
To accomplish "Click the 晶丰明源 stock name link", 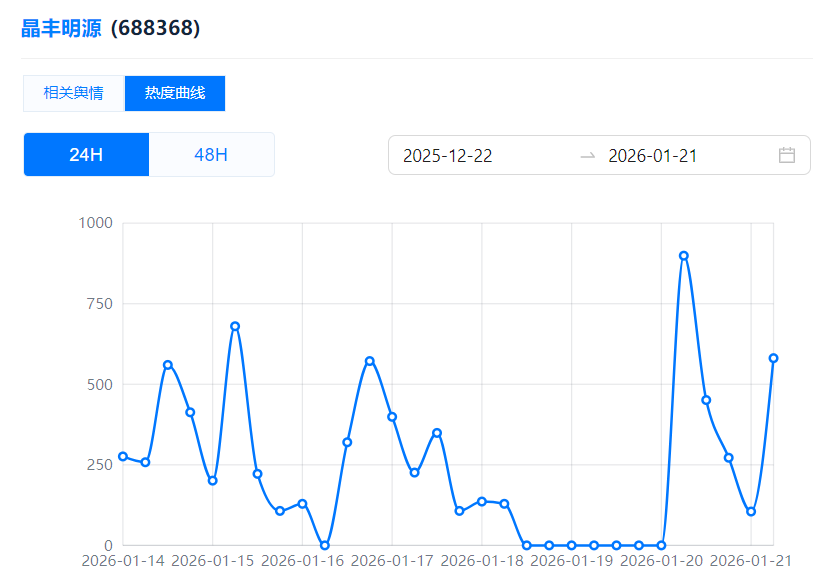I will (61, 28).
